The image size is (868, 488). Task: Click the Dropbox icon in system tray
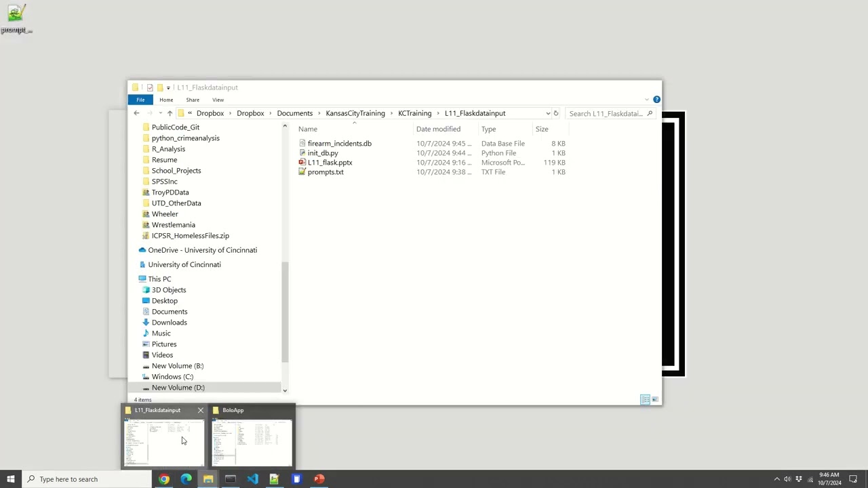[798, 479]
